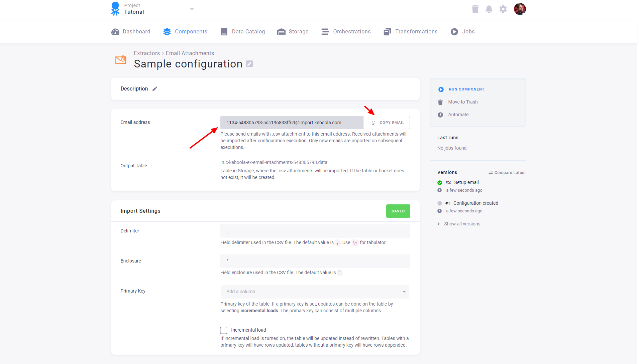Open the Primary Key column dropdown
Screen dimensions: 642x364
(315, 292)
